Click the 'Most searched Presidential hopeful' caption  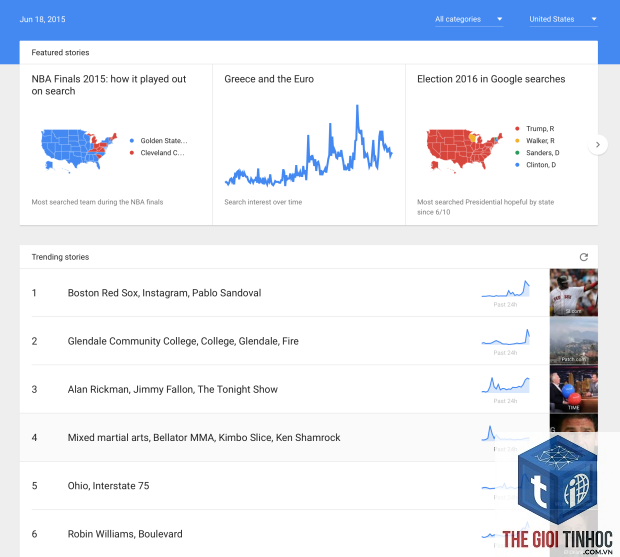[x=486, y=207]
